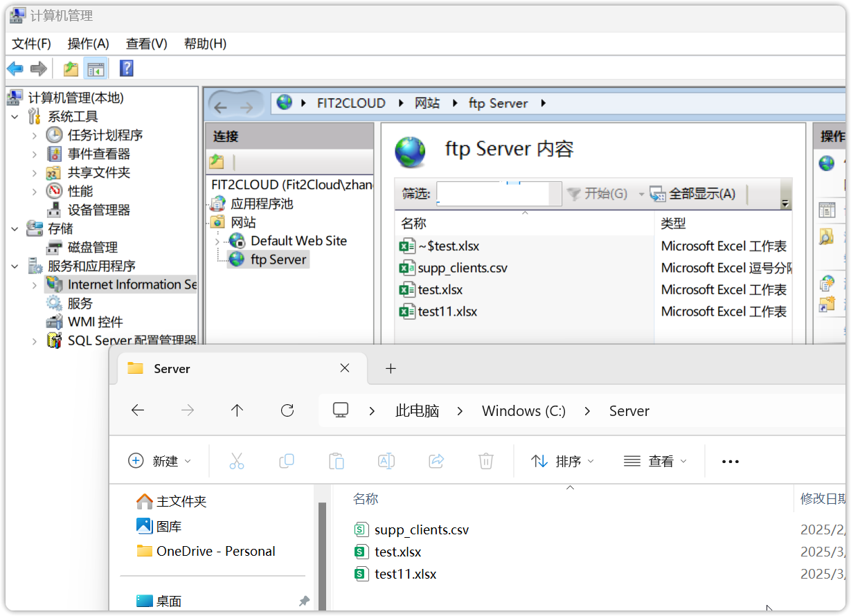Click the up-folder icon in Computer Management toolbar
The height and width of the screenshot is (616, 851).
(x=69, y=68)
